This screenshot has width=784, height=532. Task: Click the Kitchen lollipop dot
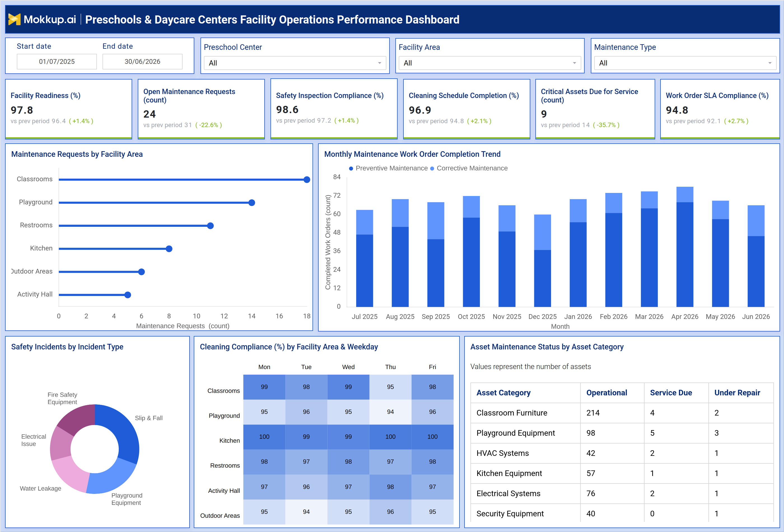point(169,249)
